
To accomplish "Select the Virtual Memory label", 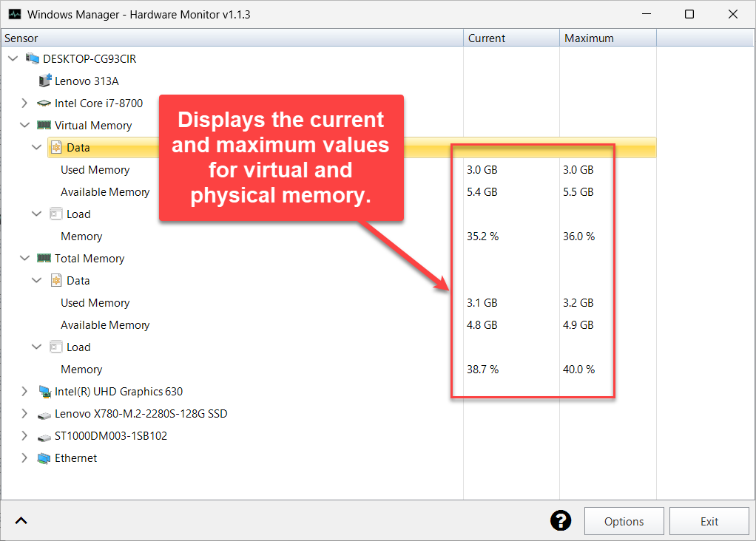I will point(93,125).
